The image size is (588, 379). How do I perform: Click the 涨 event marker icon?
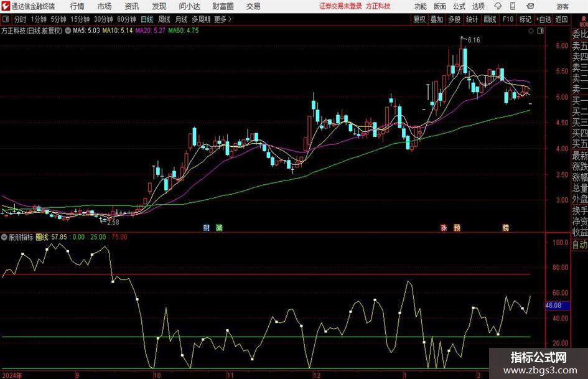click(x=444, y=228)
